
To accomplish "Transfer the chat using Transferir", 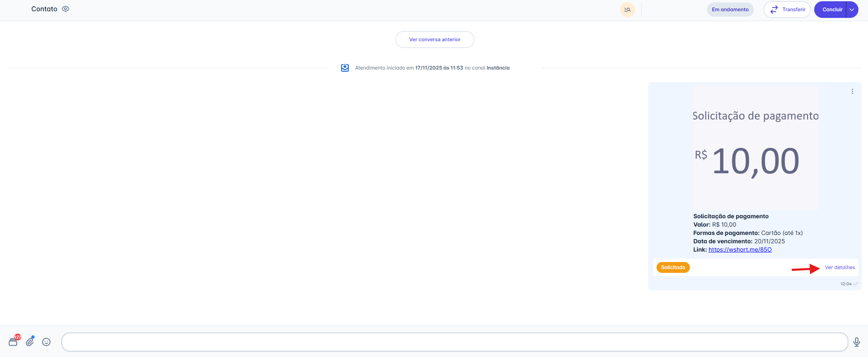I will (787, 10).
